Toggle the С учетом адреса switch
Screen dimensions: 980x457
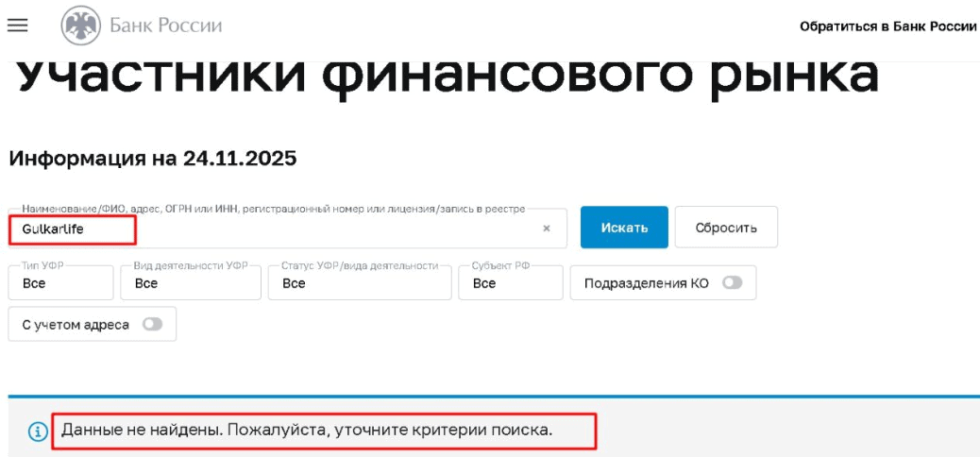(153, 325)
